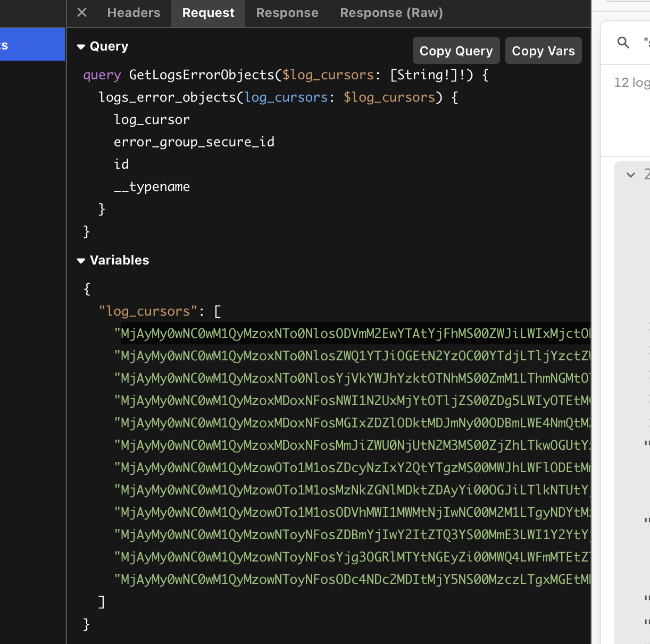The image size is (650, 644).
Task: Click cursor string containing ODVhMWI1MWMtNjIwNC00M2M1
Action: 353,512
